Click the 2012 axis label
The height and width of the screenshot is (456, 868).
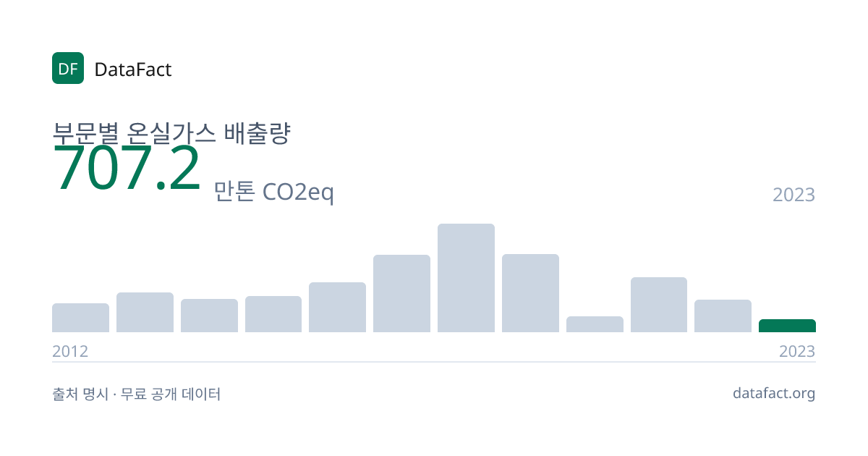70,351
